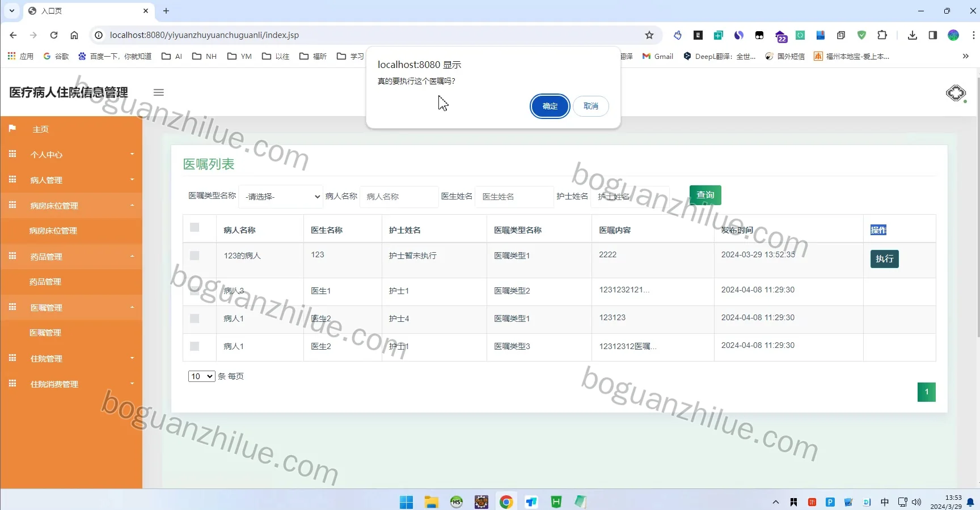Go to browser home page icon
Viewport: 980px width, 510px height.
pos(74,35)
